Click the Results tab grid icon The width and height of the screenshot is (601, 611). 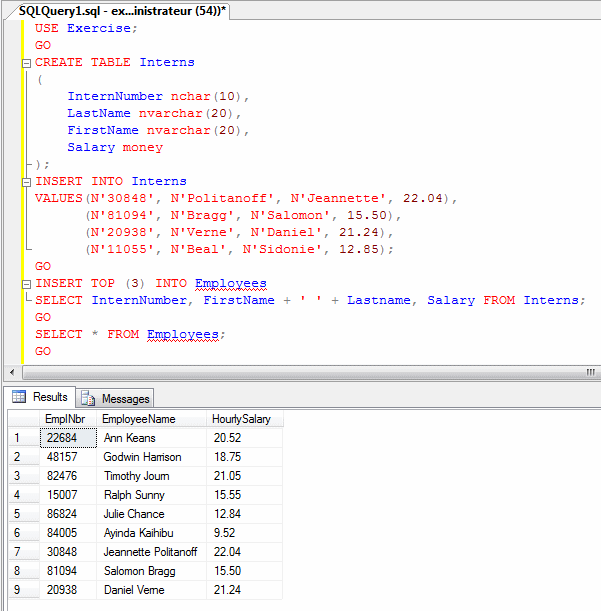pos(19,397)
